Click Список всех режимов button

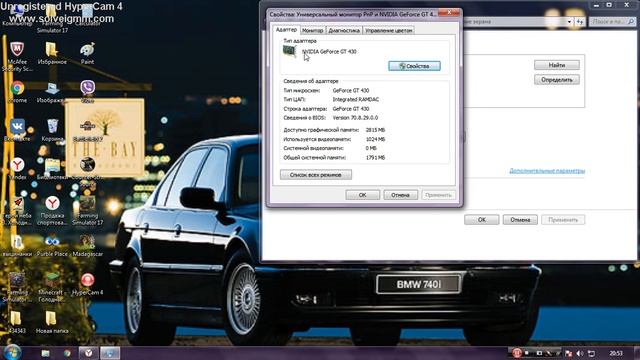(316, 175)
